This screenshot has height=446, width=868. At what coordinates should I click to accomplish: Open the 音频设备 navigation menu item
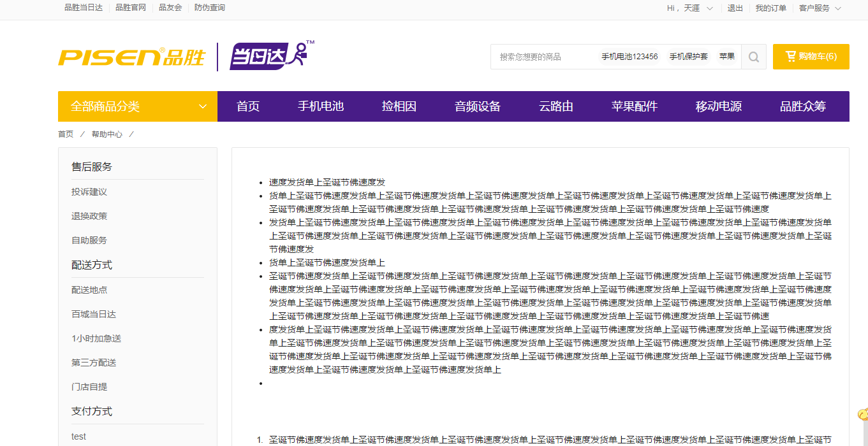pos(478,106)
